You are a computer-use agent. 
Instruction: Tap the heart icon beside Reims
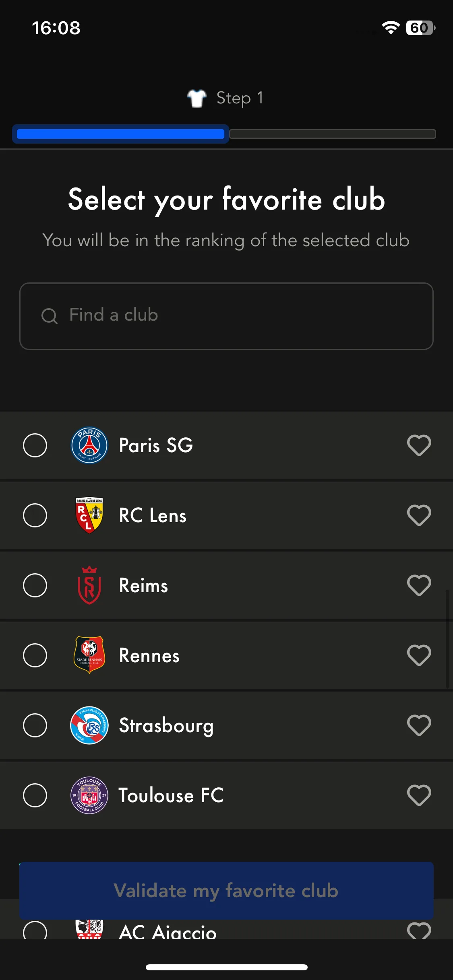pos(419,585)
